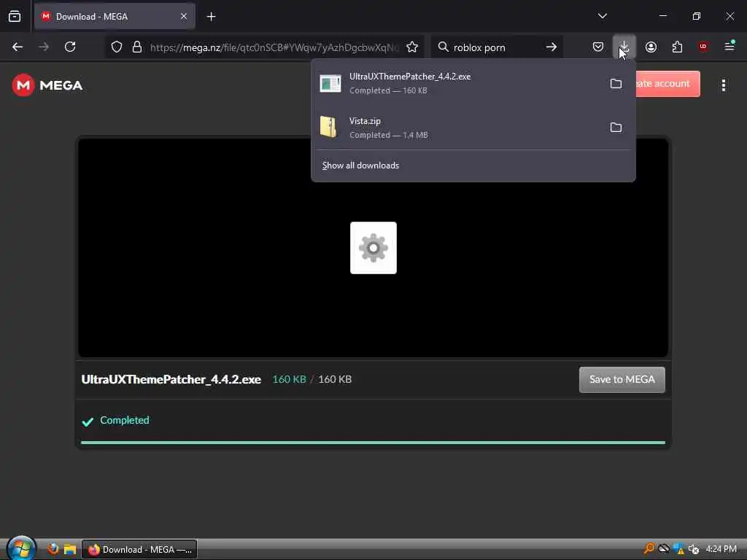Click the 4:24 PM system clock

721,549
